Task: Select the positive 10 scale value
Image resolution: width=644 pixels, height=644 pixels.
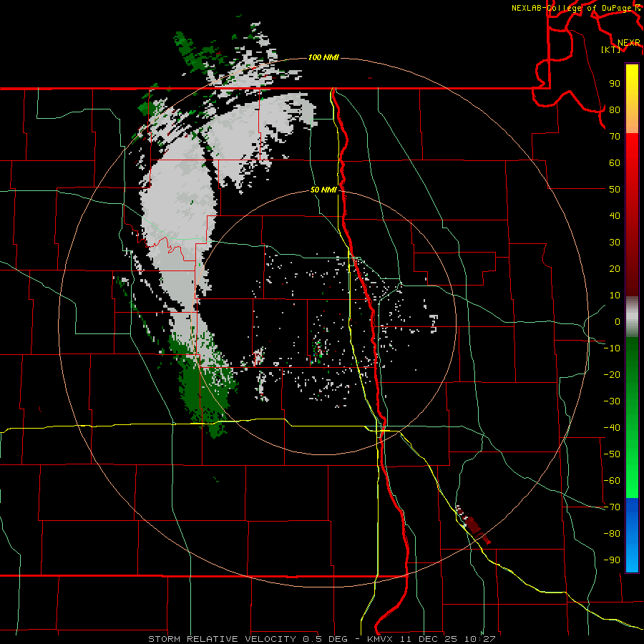Action: coord(615,296)
